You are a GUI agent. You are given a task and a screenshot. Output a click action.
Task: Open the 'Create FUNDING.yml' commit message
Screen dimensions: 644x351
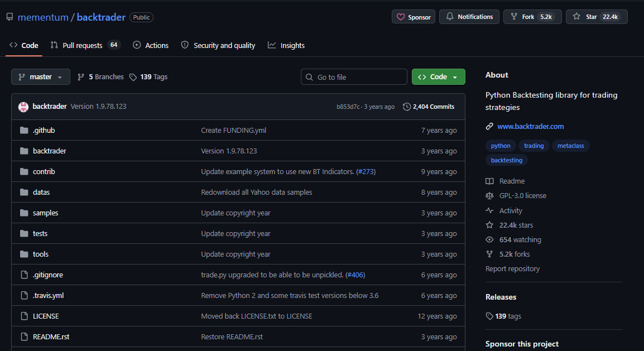coord(233,130)
